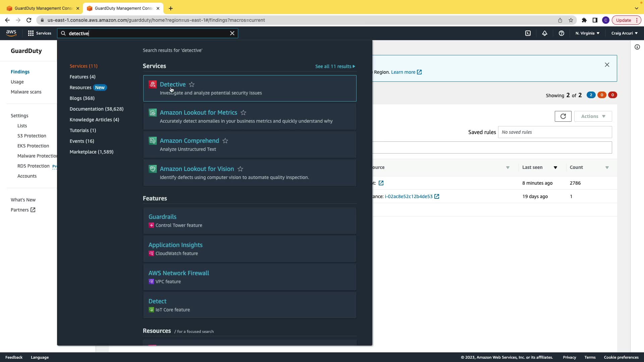Open the Craig Arcuri account menu
The width and height of the screenshot is (644, 362).
click(624, 33)
